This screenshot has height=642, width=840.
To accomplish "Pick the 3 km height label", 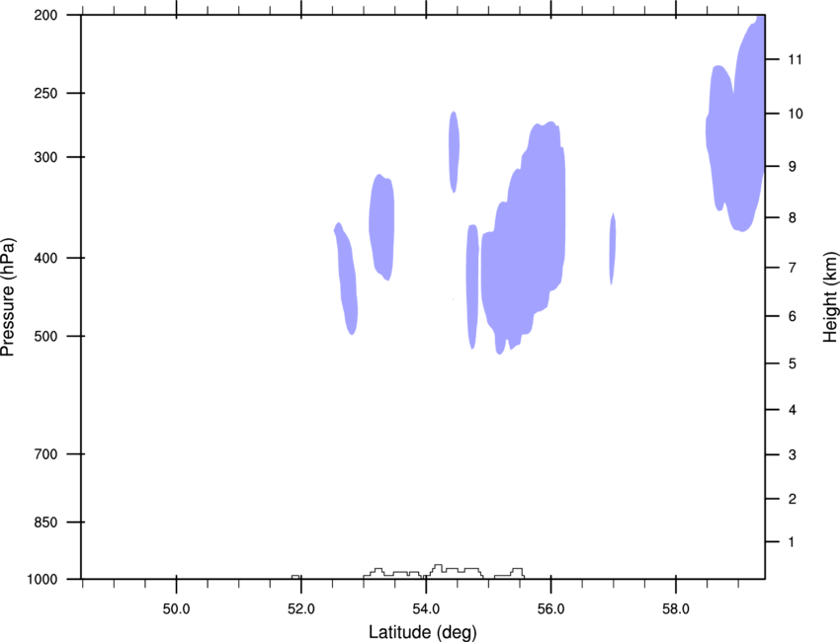I will (x=793, y=455).
